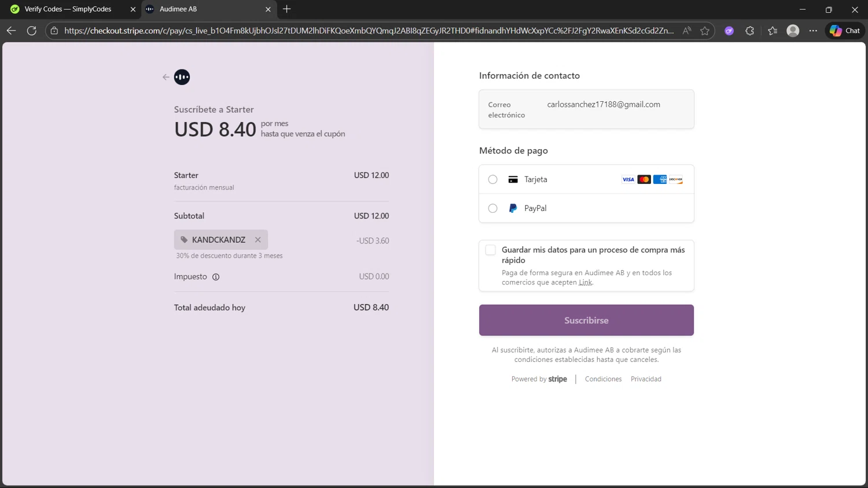868x488 pixels.
Task: Click 30% de descuento durante 3 meses
Action: (x=229, y=256)
